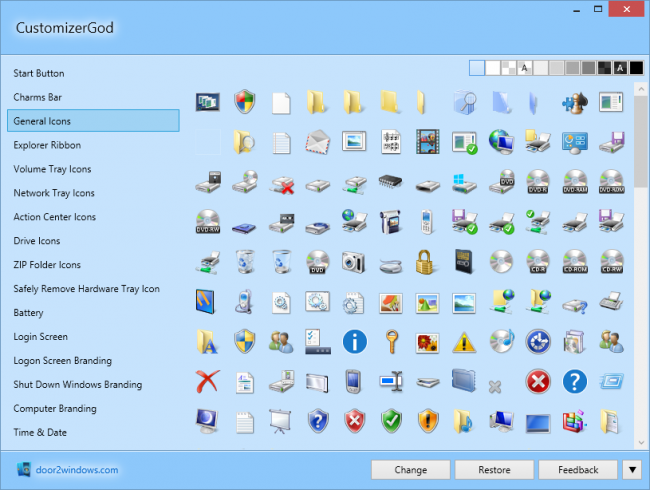
Task: Select the Battery category
Action: (x=28, y=313)
